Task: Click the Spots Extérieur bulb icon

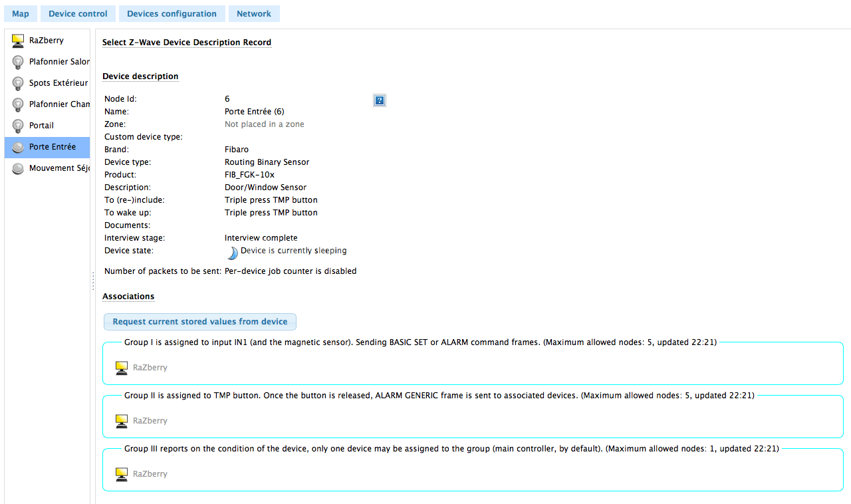Action: pos(18,83)
